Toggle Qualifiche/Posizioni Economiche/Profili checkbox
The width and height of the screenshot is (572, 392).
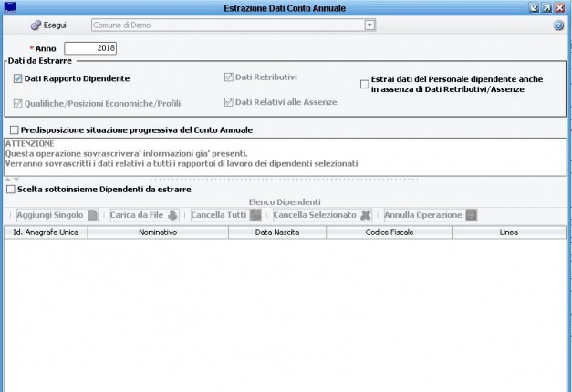(x=17, y=104)
